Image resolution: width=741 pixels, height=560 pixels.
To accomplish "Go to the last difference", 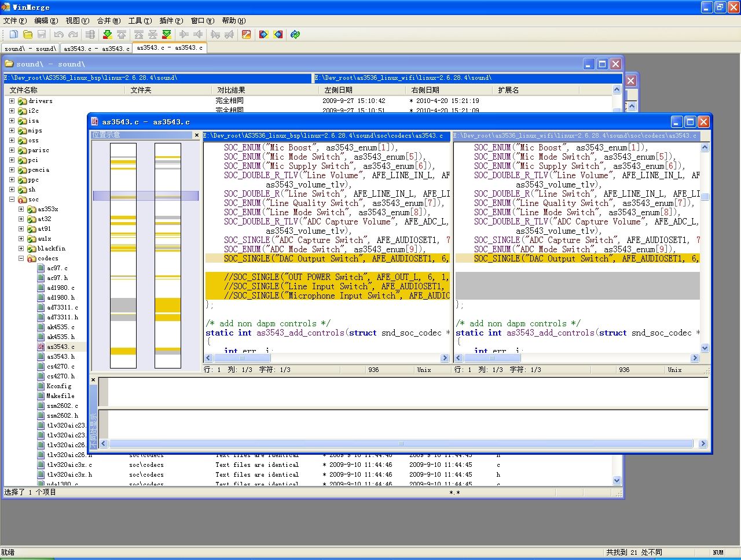I will click(x=167, y=35).
